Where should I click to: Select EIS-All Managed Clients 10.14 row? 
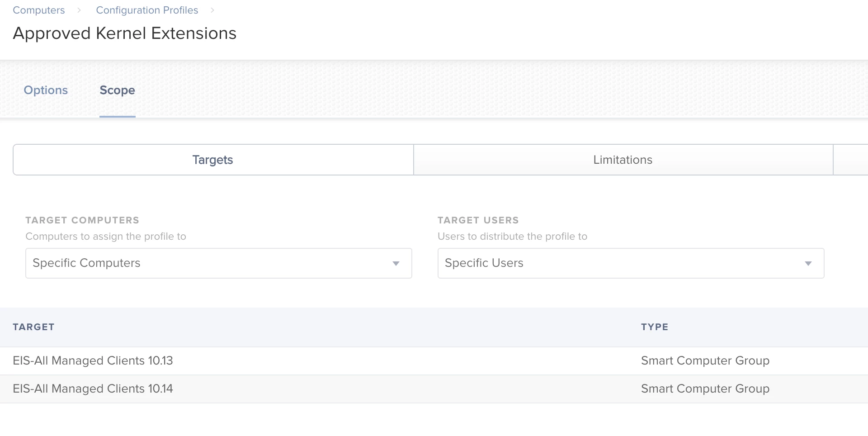tap(434, 389)
